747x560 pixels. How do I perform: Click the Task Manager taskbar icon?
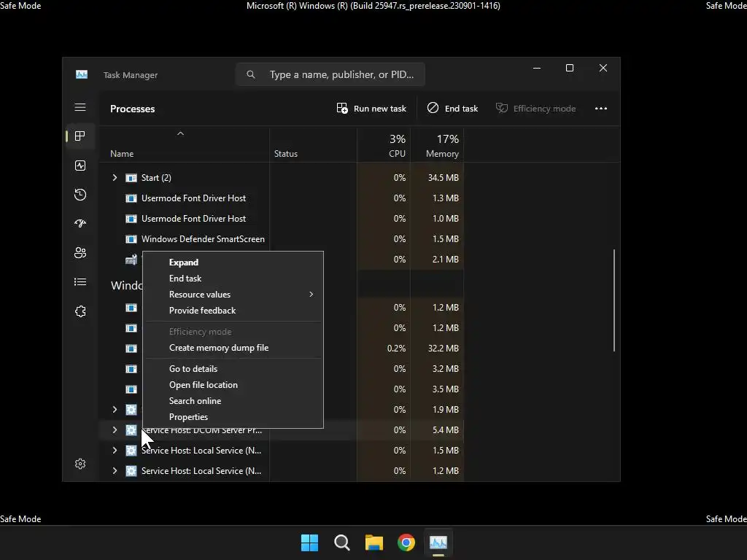coord(438,542)
